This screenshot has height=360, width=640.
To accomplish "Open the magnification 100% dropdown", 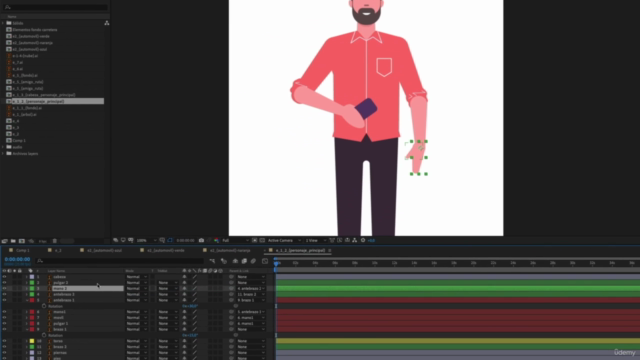I will [x=147, y=240].
